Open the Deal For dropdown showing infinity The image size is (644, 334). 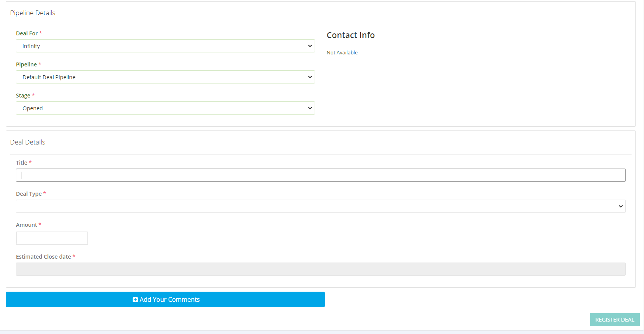coord(165,46)
